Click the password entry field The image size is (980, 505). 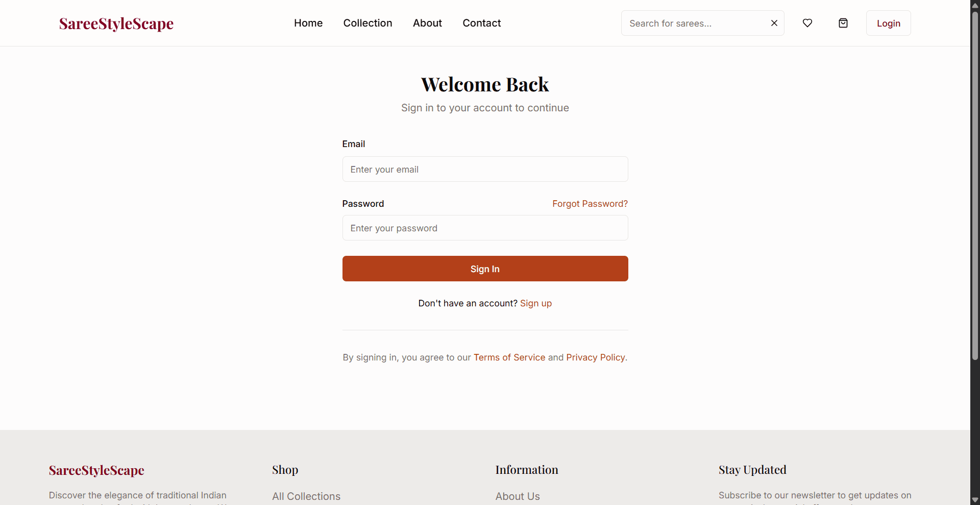pyautogui.click(x=484, y=228)
